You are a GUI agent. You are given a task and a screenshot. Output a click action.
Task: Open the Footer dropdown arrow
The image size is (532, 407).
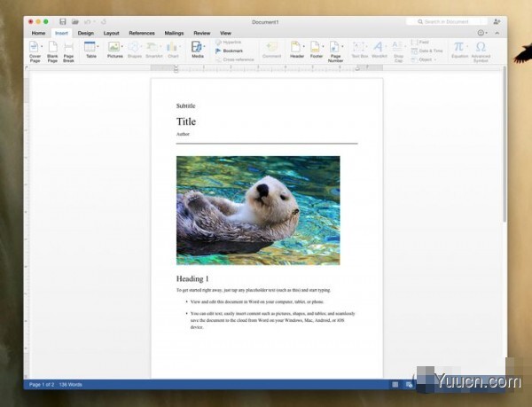(323, 46)
